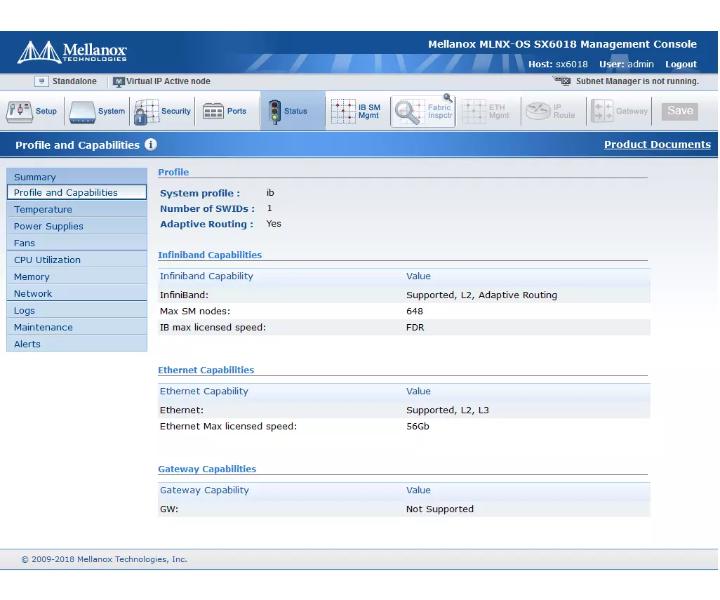Click the 'Not Supported' GW value
This screenshot has width=720, height=600.
(x=439, y=509)
